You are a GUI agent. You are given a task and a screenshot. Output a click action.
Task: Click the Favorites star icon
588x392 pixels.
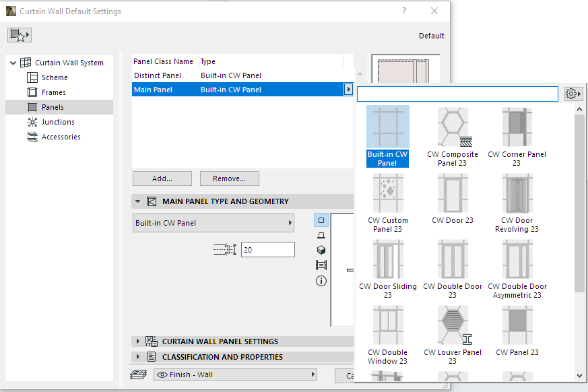click(20, 34)
